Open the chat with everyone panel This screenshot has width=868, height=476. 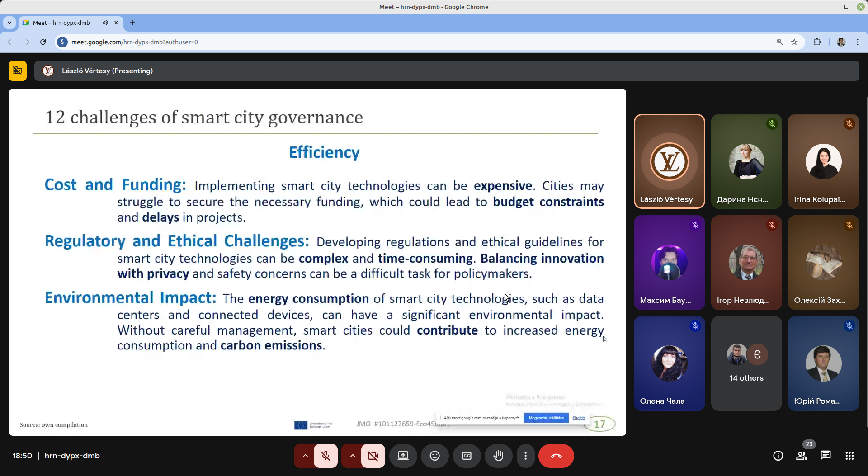click(x=826, y=456)
